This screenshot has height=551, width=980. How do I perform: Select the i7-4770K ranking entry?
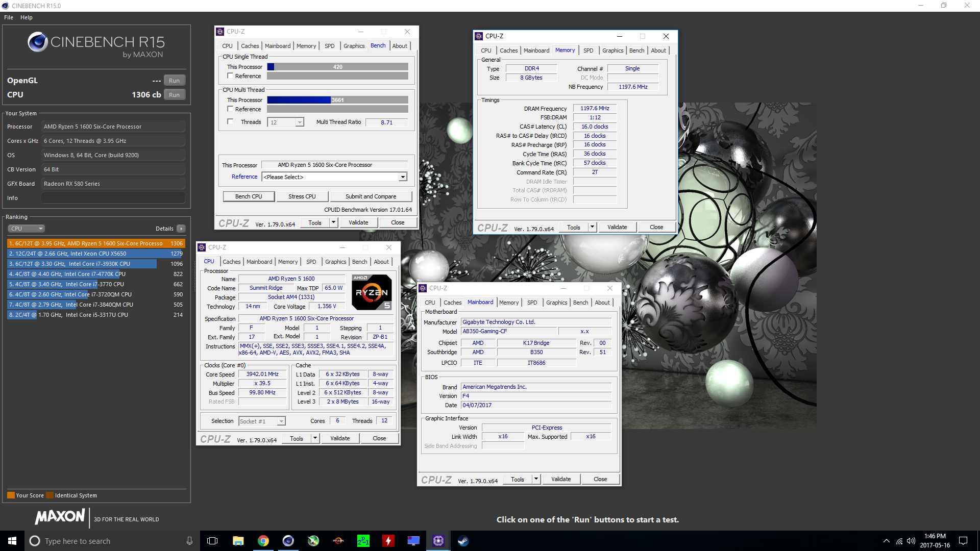click(x=95, y=274)
